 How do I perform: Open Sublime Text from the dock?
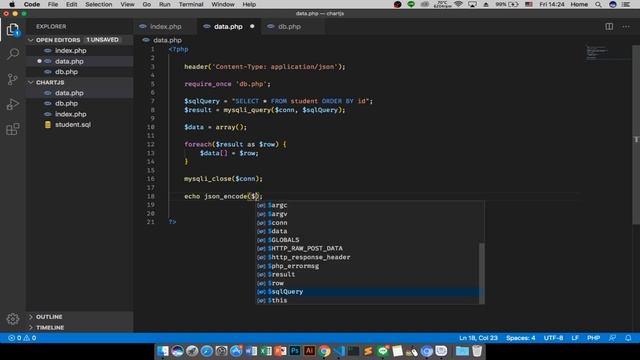tap(368, 351)
